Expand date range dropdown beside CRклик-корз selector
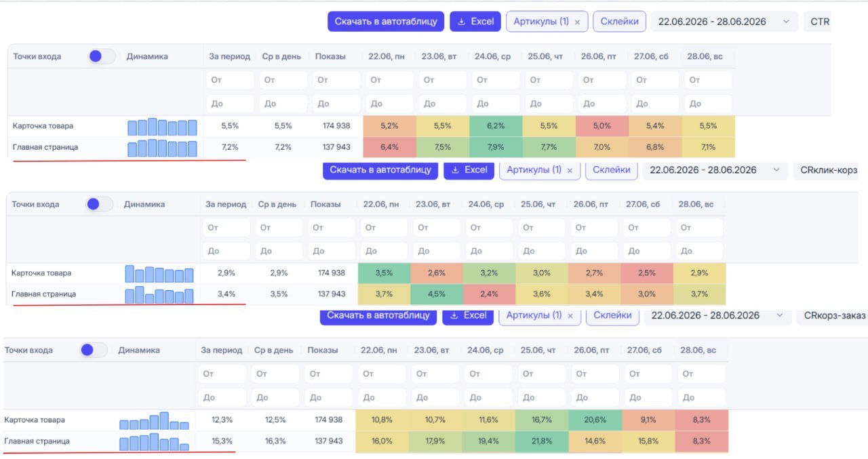868x459 pixels. click(715, 170)
